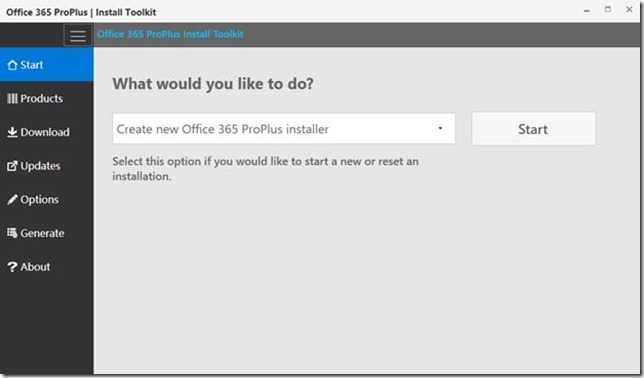Viewport: 644px width, 378px height.
Task: Click the description text under the selector
Action: tap(265, 169)
